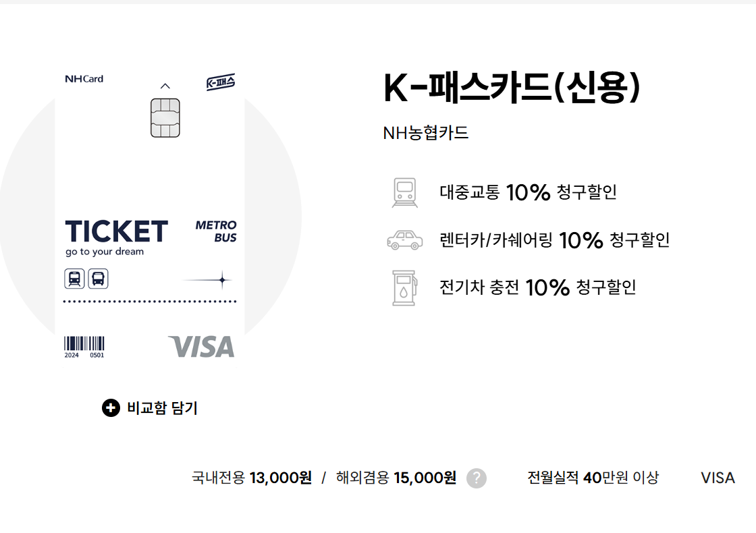The width and height of the screenshot is (756, 533).
Task: Select the VISA logo at bottom right
Action: click(718, 478)
